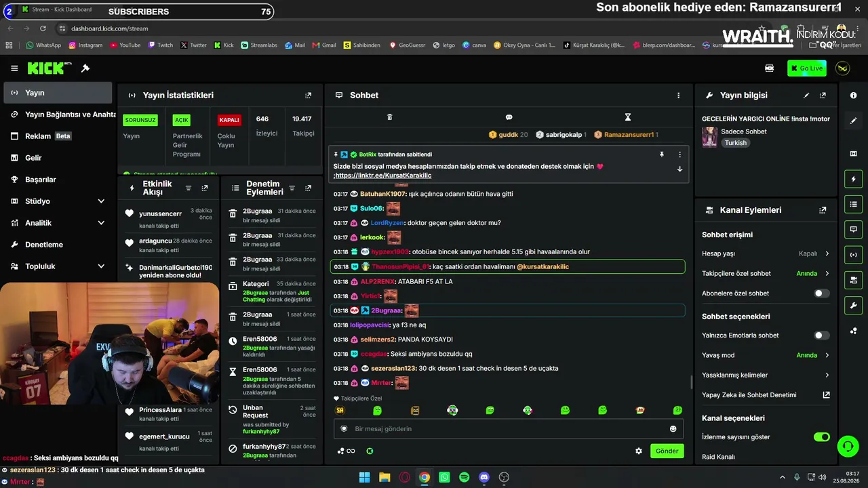
Task: Open Reklam Beta in the sidebar
Action: (x=57, y=136)
